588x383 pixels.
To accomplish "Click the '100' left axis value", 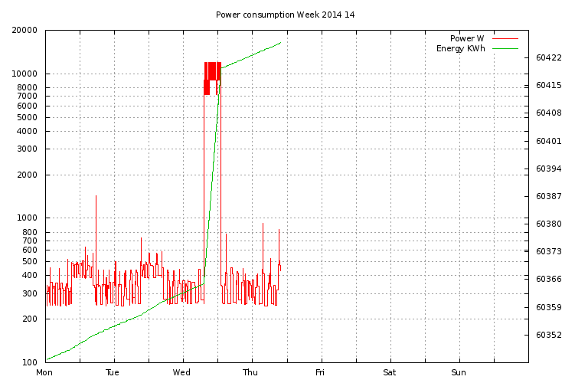I will pyautogui.click(x=30, y=362).
